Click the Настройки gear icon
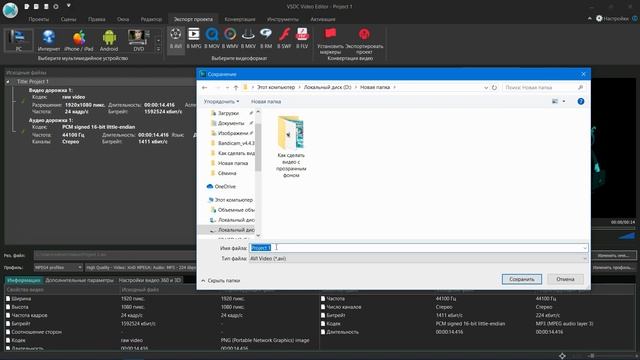 click(599, 18)
